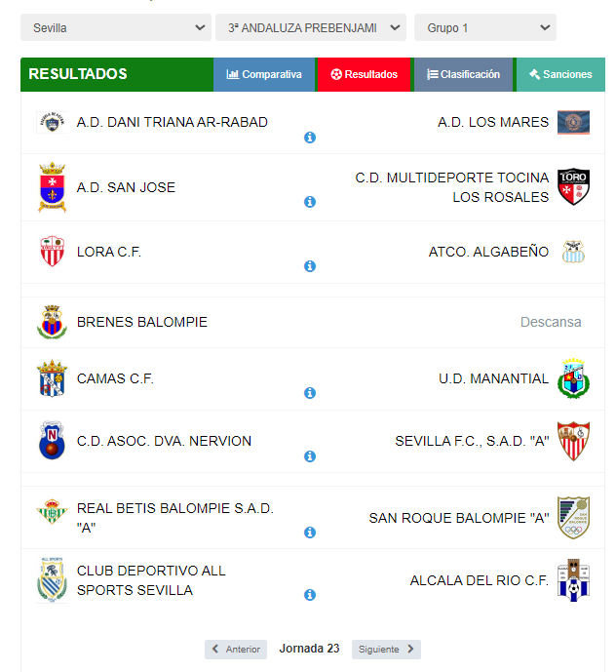Screen dimensions: 616x672
Task: Switch to the Clasificación tab
Action: [463, 74]
